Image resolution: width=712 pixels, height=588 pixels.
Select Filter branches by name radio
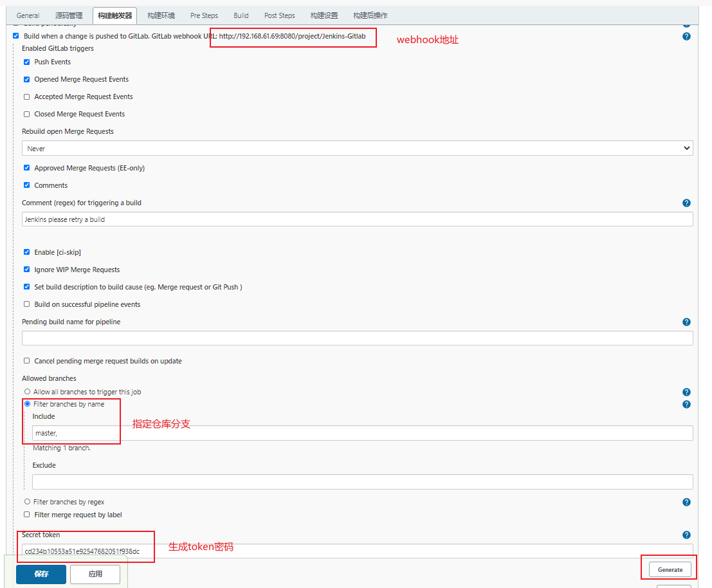pyautogui.click(x=27, y=403)
